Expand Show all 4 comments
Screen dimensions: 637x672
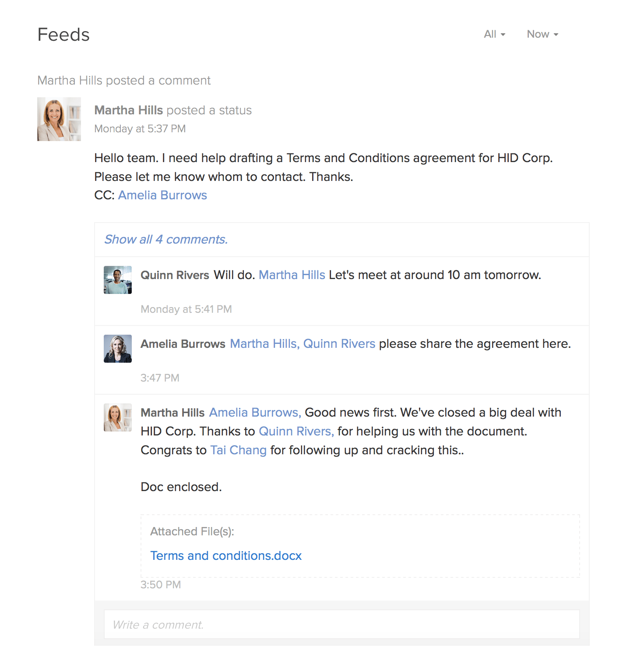point(165,239)
